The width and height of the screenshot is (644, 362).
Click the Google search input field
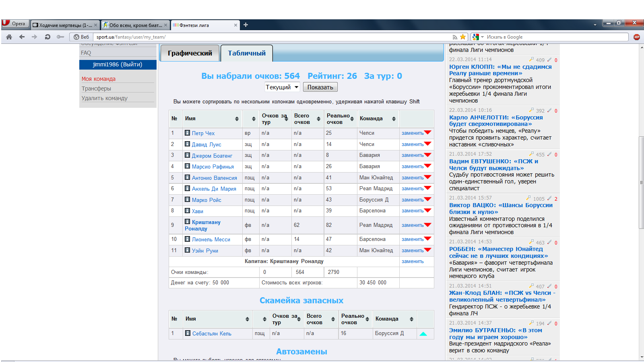(556, 37)
